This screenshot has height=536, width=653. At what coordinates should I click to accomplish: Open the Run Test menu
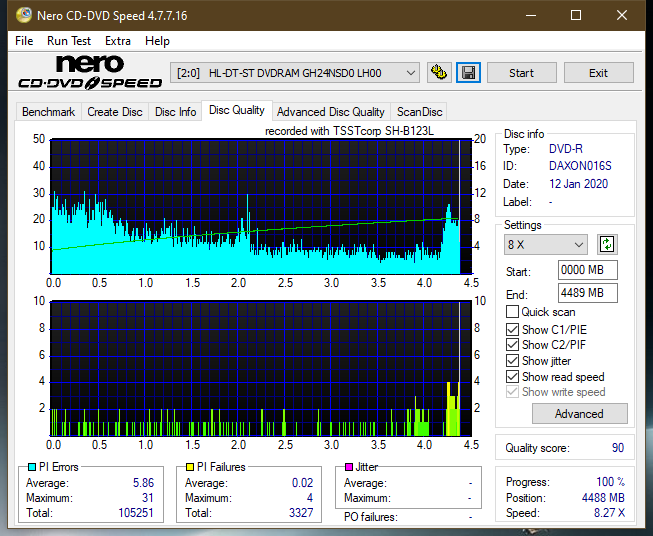pos(69,41)
